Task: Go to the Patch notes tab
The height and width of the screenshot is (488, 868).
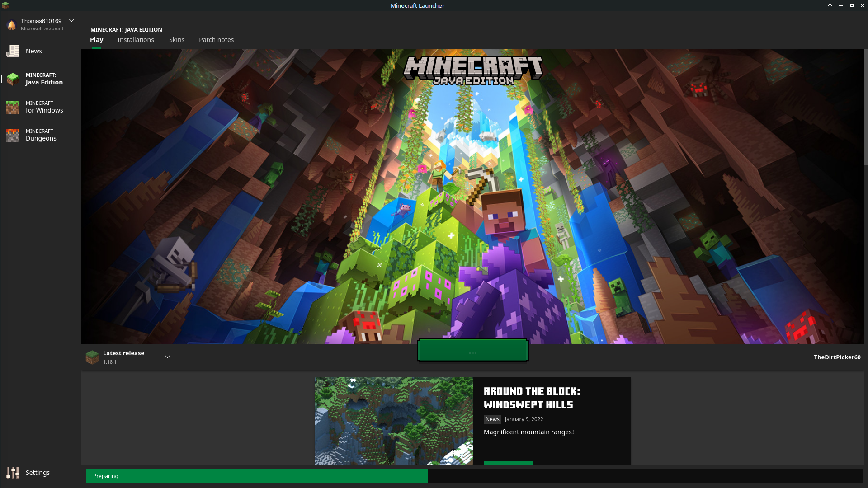Action: coord(216,40)
